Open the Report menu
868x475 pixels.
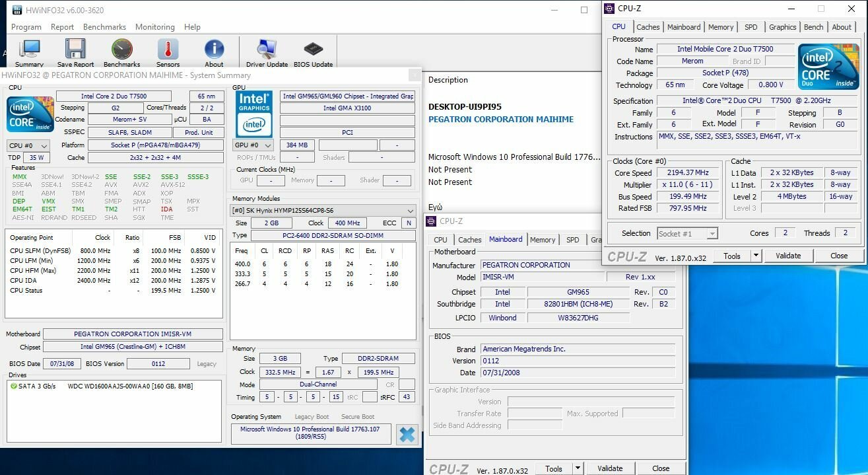(x=62, y=27)
